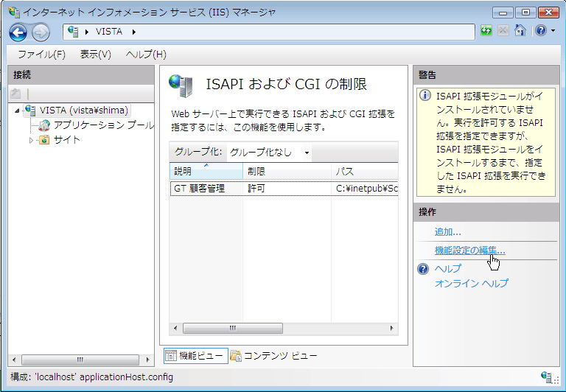This screenshot has width=566, height=392.
Task: Open the オンライン ヘルプ link
Action: tap(471, 283)
